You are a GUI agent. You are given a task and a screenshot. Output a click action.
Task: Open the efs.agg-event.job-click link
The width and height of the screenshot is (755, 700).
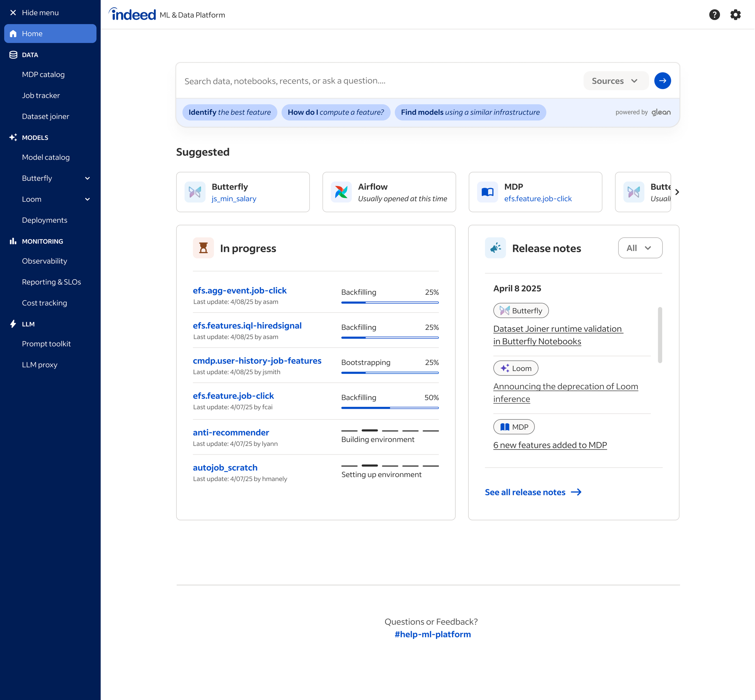pos(239,291)
